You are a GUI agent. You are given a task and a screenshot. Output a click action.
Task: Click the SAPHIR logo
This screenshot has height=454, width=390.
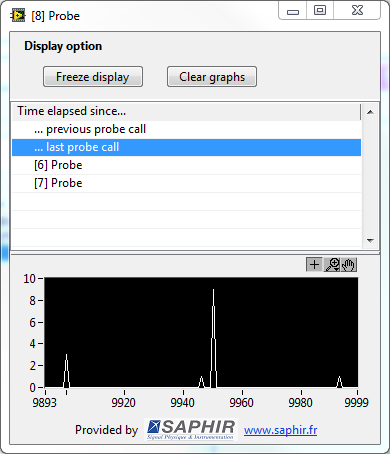coord(191,429)
